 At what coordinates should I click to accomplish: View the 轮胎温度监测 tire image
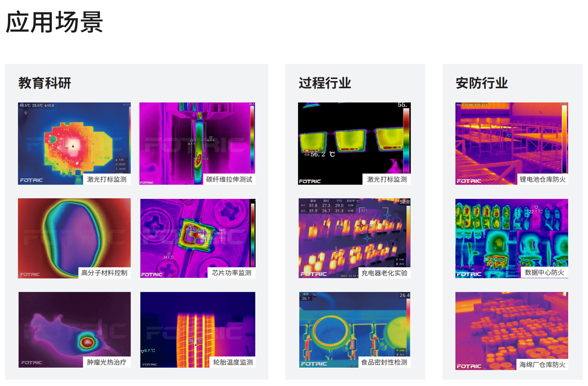click(x=198, y=329)
